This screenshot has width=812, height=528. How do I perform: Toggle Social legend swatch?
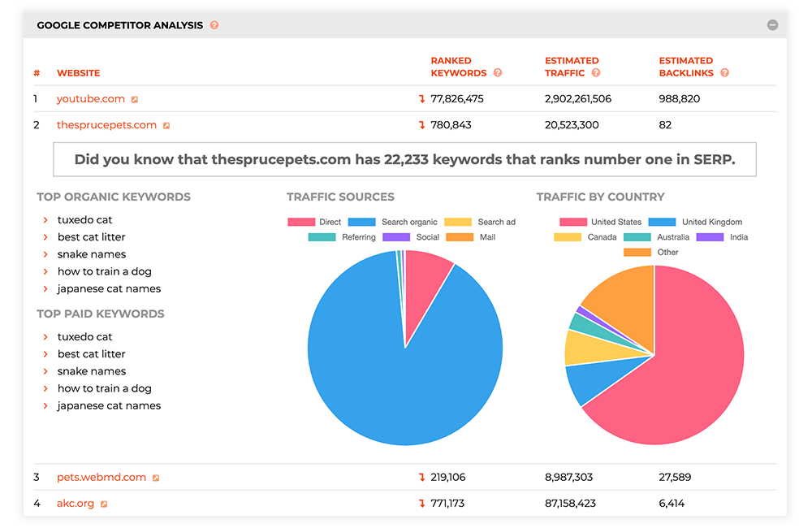(396, 237)
